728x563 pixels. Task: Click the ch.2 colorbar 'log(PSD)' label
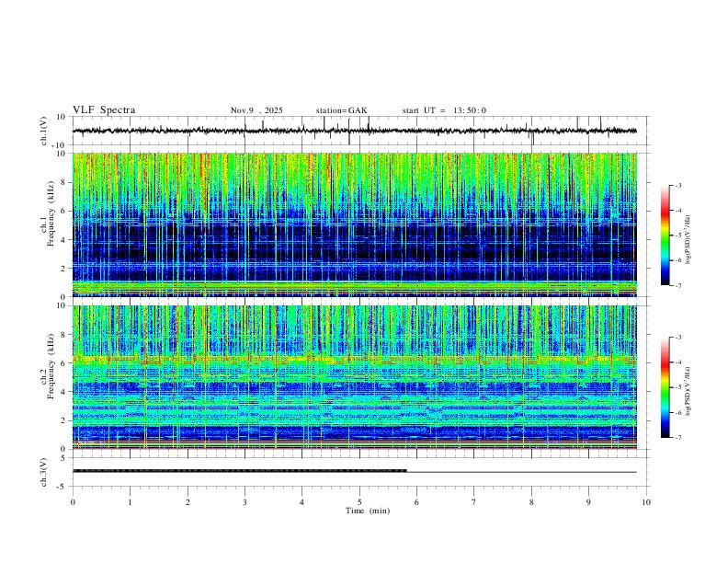tap(688, 391)
